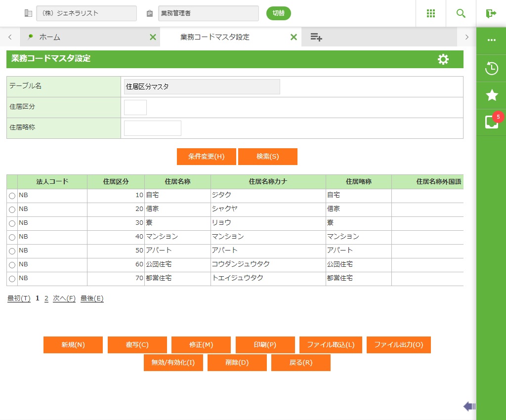Click the logout icon at top right
The image size is (506, 420).
[491, 13]
